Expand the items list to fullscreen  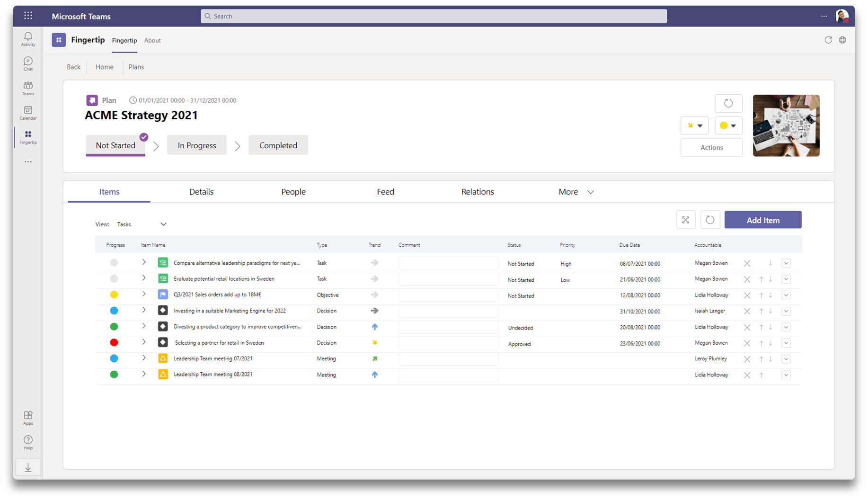tap(685, 220)
